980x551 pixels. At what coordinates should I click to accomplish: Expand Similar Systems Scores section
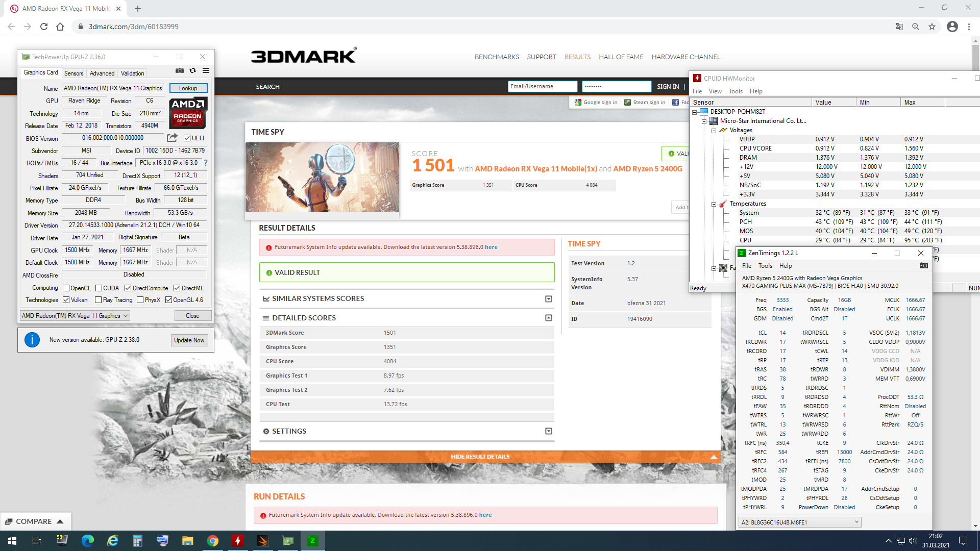(548, 298)
